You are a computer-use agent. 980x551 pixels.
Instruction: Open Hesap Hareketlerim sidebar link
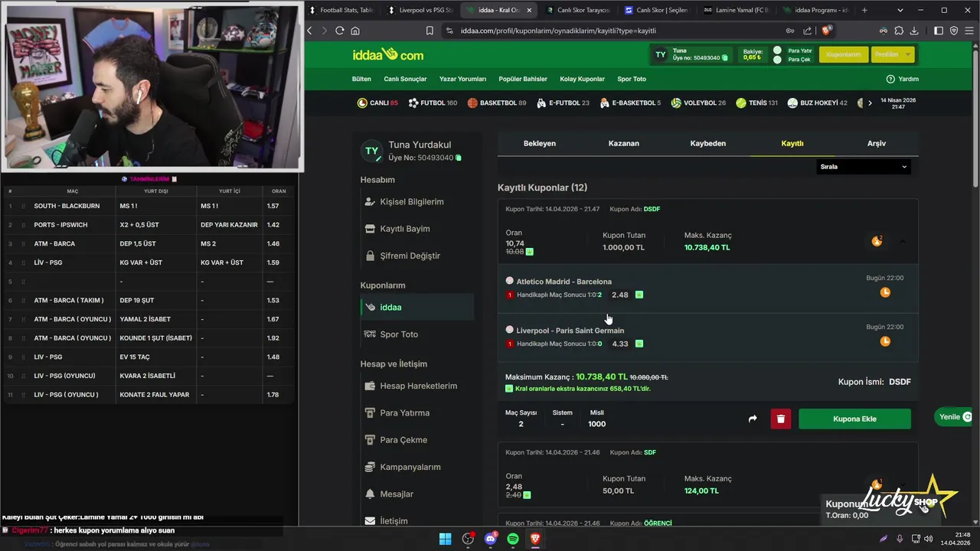point(418,386)
